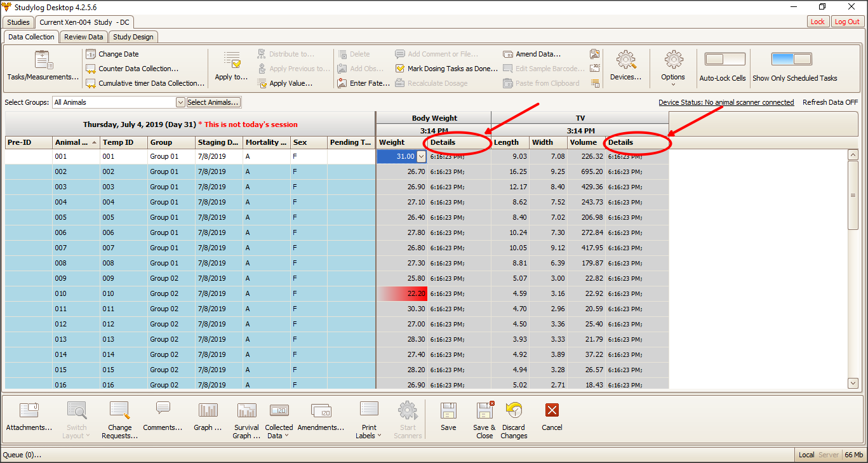The image size is (868, 463).
Task: Expand the Select Groups dropdown
Action: pos(180,102)
